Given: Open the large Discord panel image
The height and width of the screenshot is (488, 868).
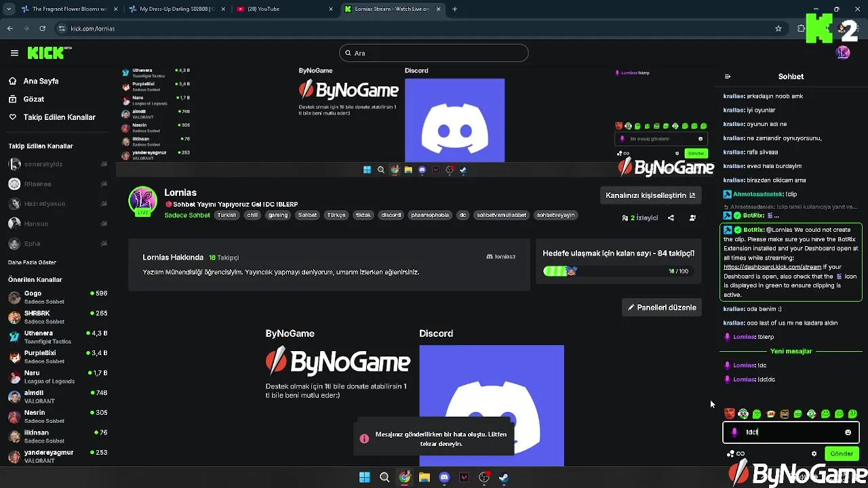Looking at the screenshot, I should coord(492,405).
